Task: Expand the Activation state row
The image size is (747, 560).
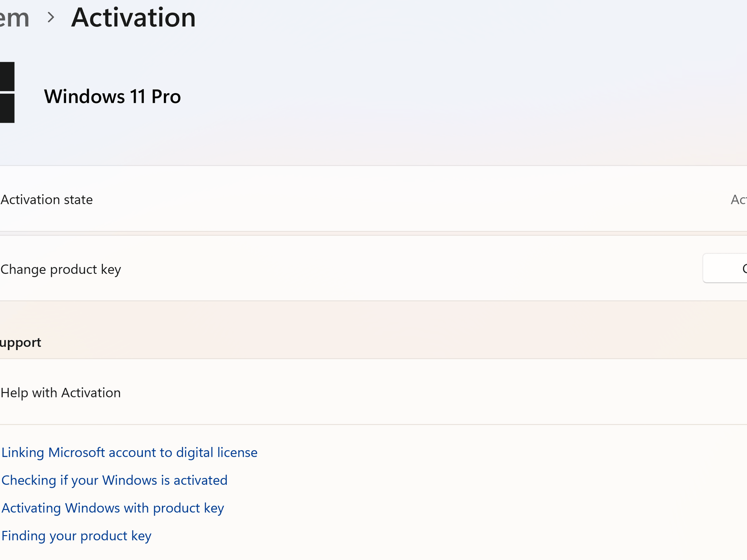Action: 373,199
